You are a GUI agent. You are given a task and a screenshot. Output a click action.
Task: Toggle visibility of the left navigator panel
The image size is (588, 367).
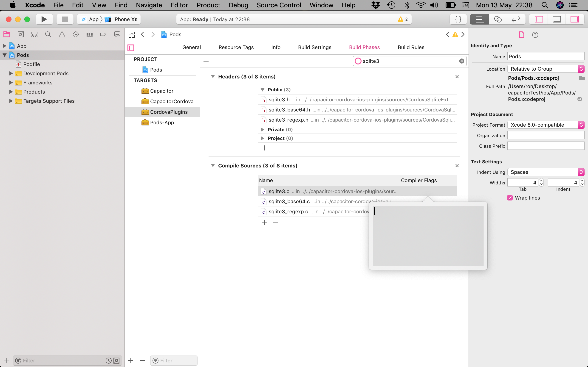[538, 19]
